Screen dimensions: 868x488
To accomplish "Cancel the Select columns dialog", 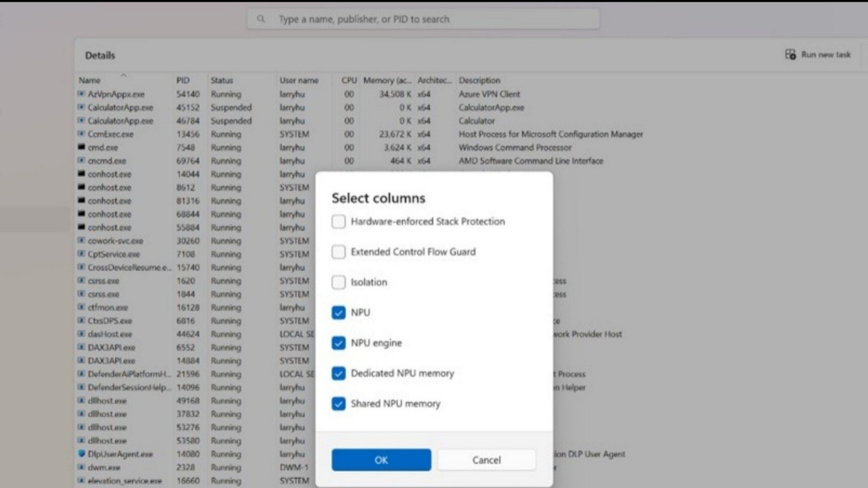I will 487,460.
